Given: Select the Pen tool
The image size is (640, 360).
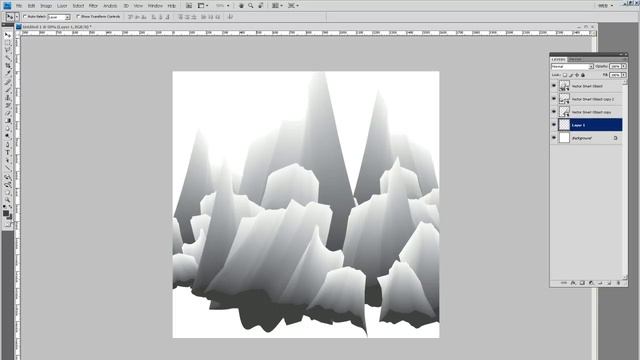Looking at the screenshot, I should 8,145.
